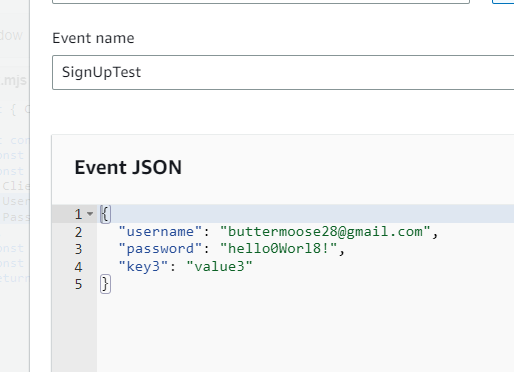Click the "hello0Worl8!" value text
Image resolution: width=514 pixels, height=372 pixels.
point(278,249)
